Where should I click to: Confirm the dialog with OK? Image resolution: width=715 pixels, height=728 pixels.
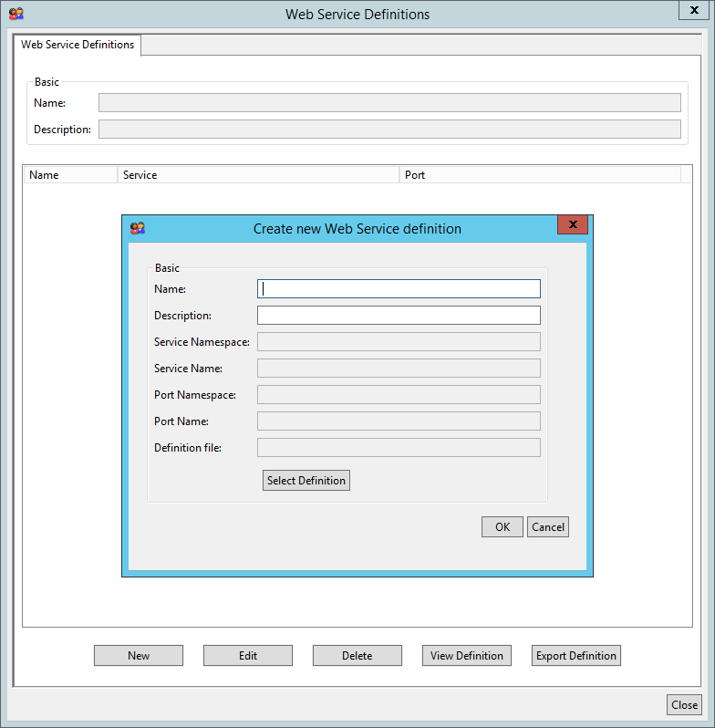(x=503, y=527)
